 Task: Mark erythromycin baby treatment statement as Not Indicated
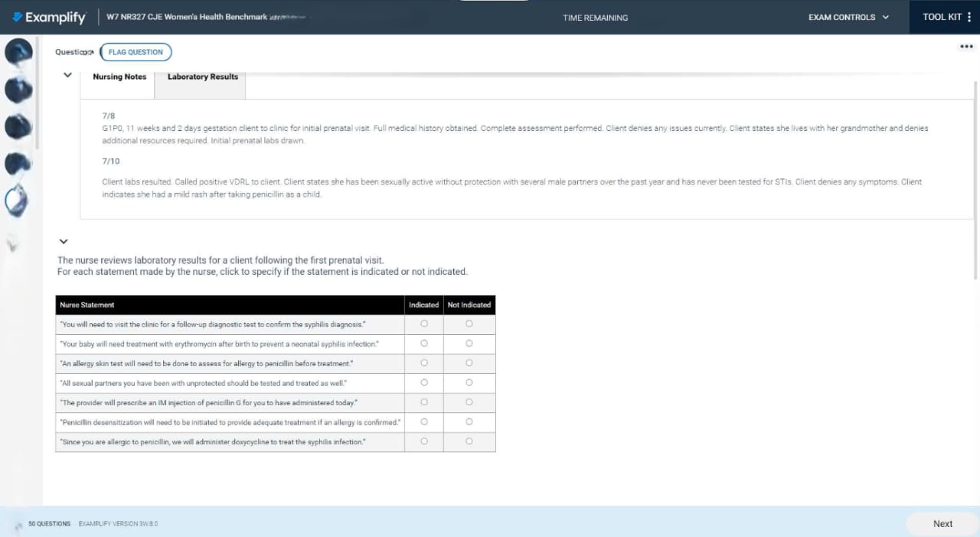point(469,344)
